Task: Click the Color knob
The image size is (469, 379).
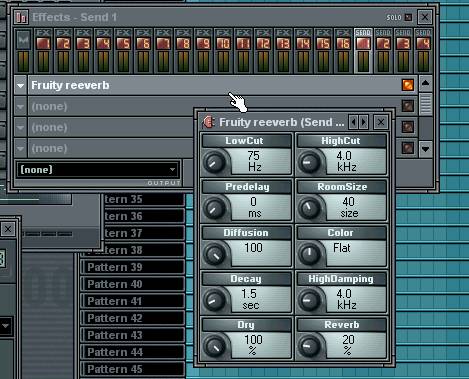Action: click(309, 254)
